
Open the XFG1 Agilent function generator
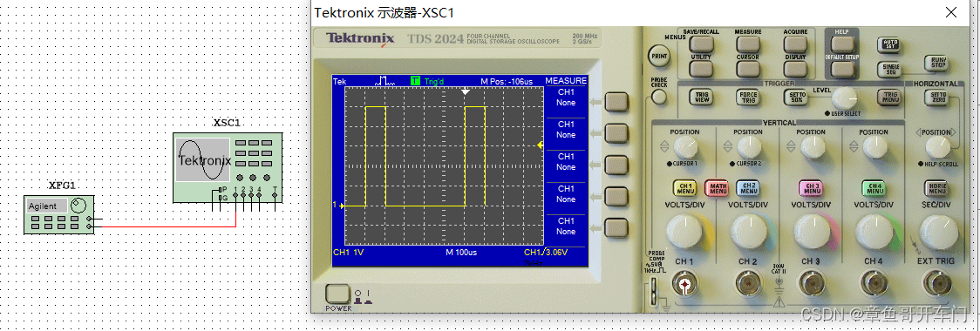click(59, 214)
